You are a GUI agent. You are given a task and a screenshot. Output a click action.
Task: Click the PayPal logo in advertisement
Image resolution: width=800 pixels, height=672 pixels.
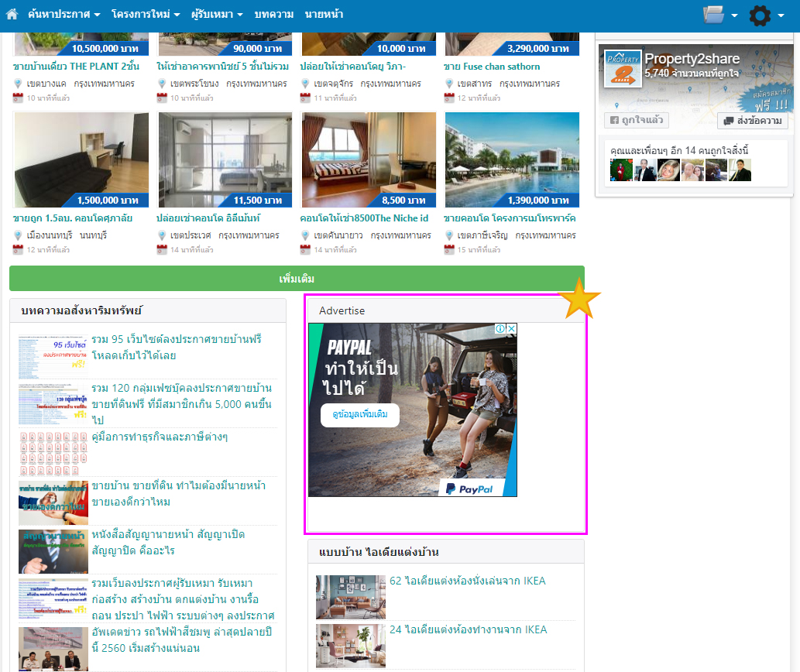(469, 489)
